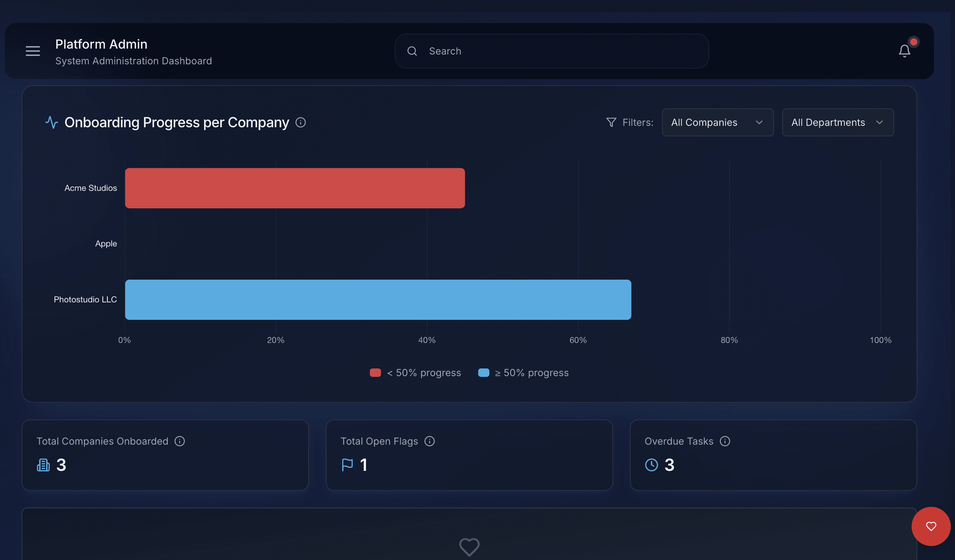Click the info icon beside Onboarding Progress per Company
Screen dimensions: 955x560
click(301, 122)
